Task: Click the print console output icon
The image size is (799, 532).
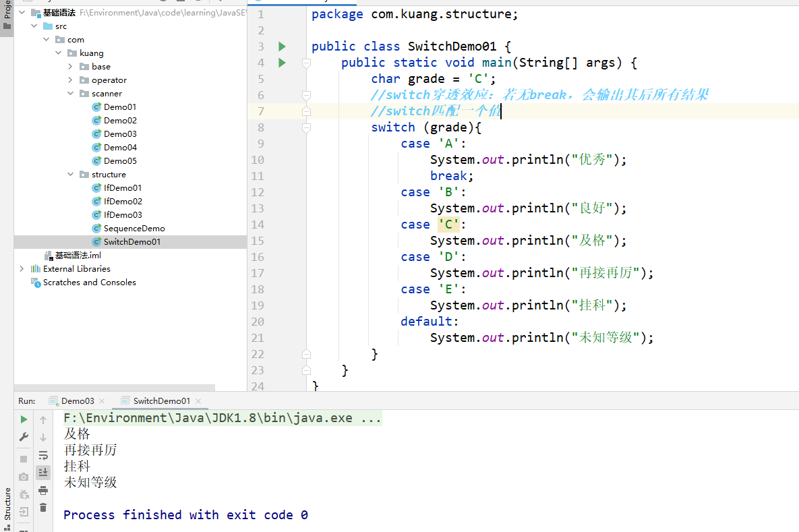Action: [43, 490]
